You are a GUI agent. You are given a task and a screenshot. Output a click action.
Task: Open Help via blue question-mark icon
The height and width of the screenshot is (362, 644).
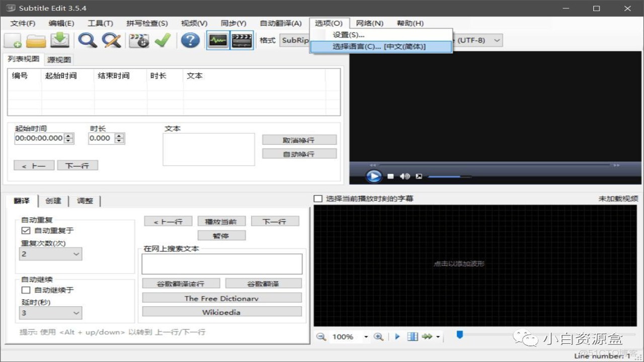190,40
